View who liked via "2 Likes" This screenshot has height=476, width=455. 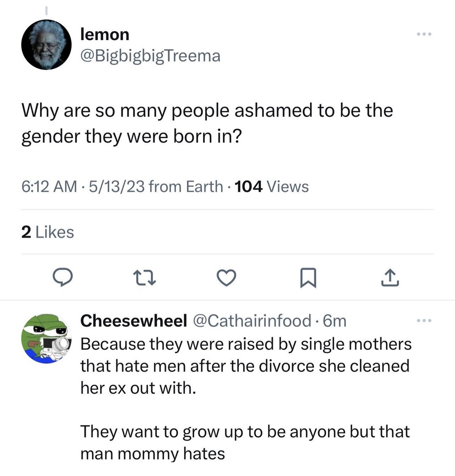pos(48,232)
